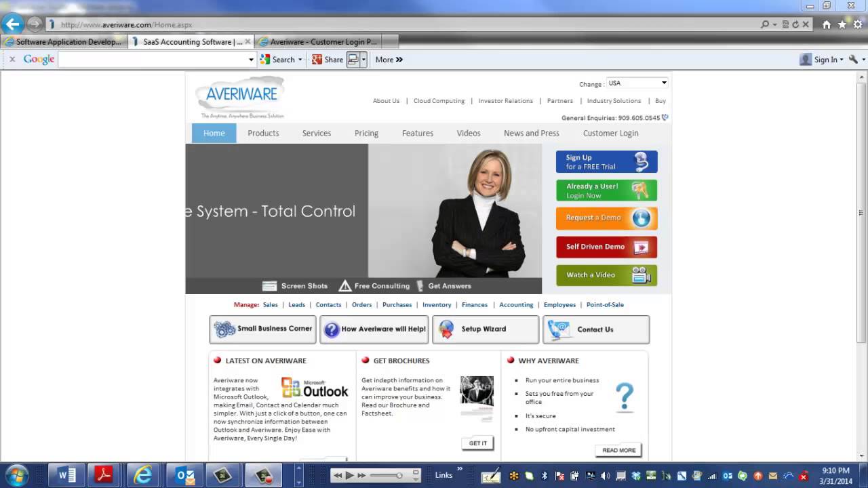Open Outlook from the taskbar
Screen dimensions: 868x488
pyautogui.click(x=184, y=475)
